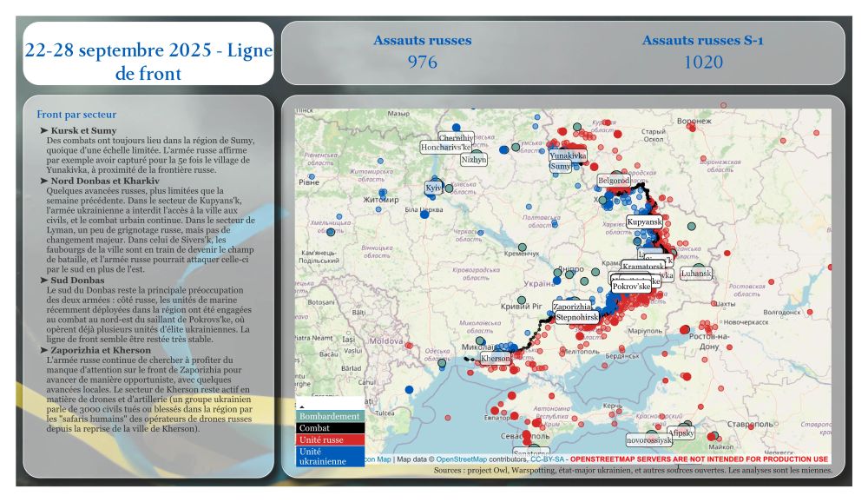Select the Bombardement legend entry
Screen dimensions: 868x502
[330, 416]
